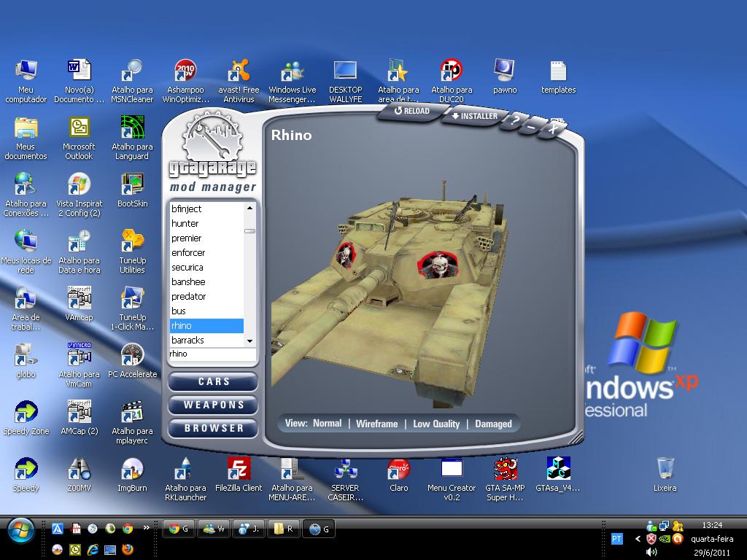Viewport: 747px width, 560px height.
Task: Switch to the CARS category
Action: click(x=213, y=381)
